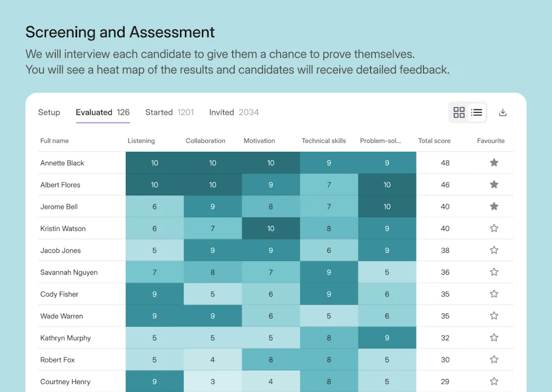552x392 pixels.
Task: Mark Kristin Watson as favourite
Action: pyautogui.click(x=494, y=229)
